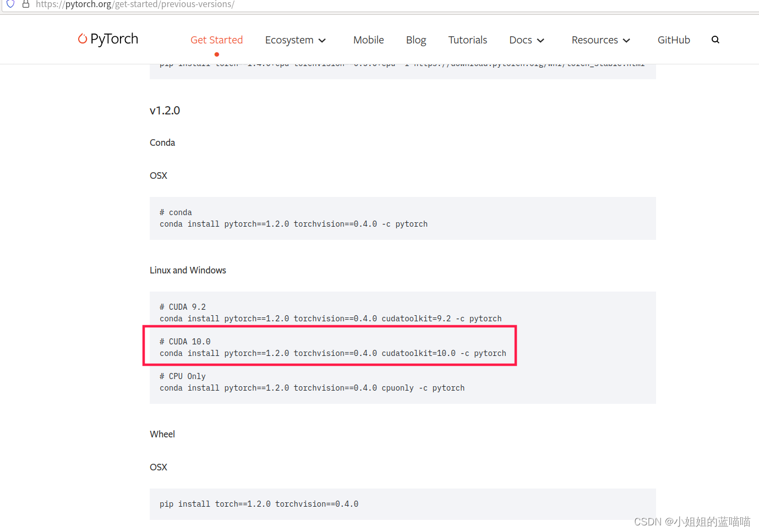Click the cudatoolkit=9.2 install command
This screenshot has width=759, height=532.
click(x=330, y=319)
